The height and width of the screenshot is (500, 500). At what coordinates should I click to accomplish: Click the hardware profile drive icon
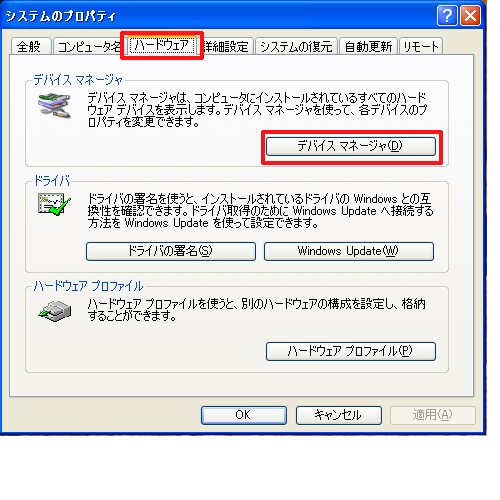55,311
